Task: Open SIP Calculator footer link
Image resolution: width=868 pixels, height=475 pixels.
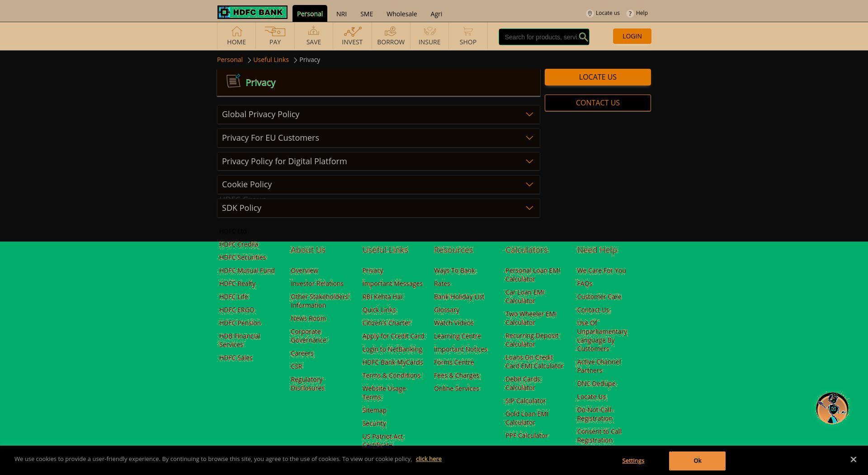Action: pyautogui.click(x=525, y=401)
